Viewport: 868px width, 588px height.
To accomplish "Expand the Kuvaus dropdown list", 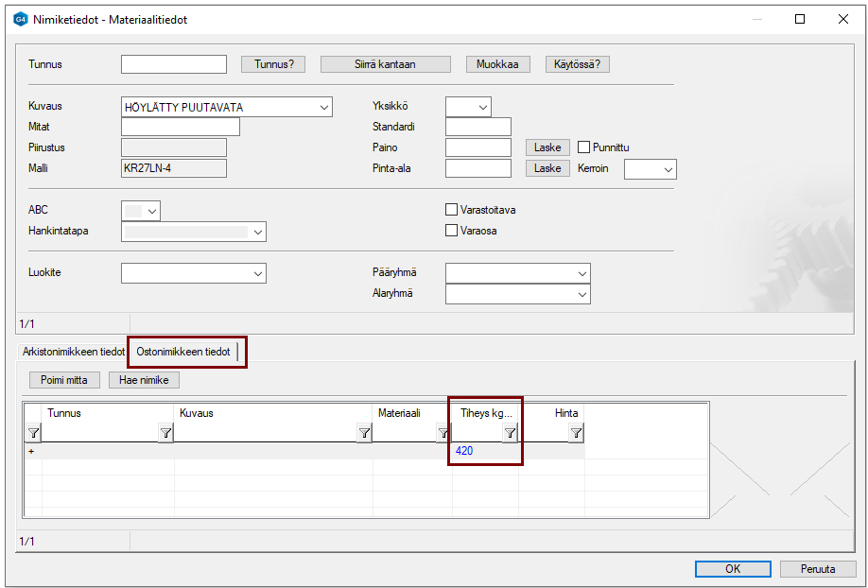I will 324,107.
